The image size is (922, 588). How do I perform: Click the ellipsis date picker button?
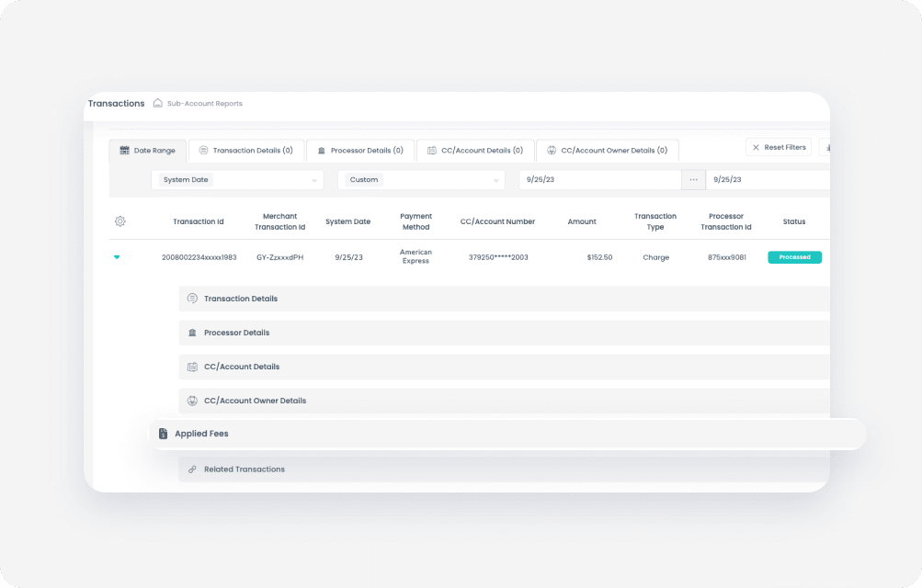[694, 180]
